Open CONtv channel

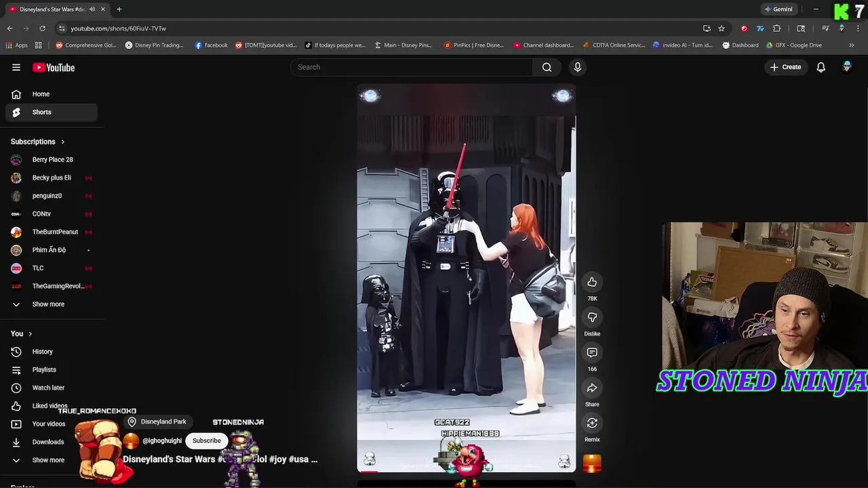[52, 213]
